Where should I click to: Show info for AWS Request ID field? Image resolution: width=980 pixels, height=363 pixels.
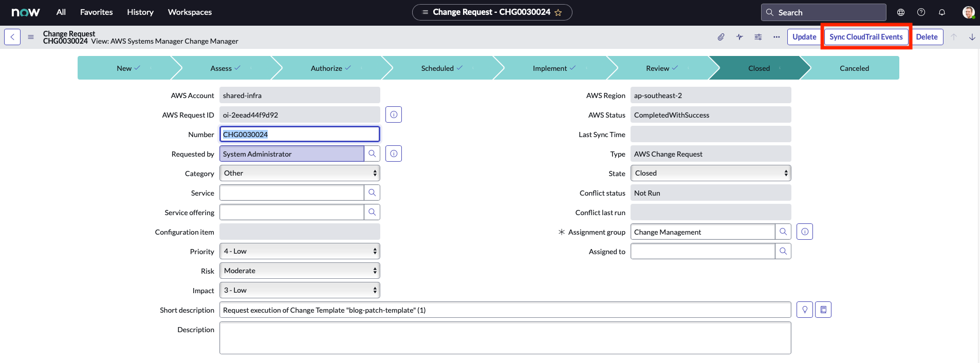(394, 114)
